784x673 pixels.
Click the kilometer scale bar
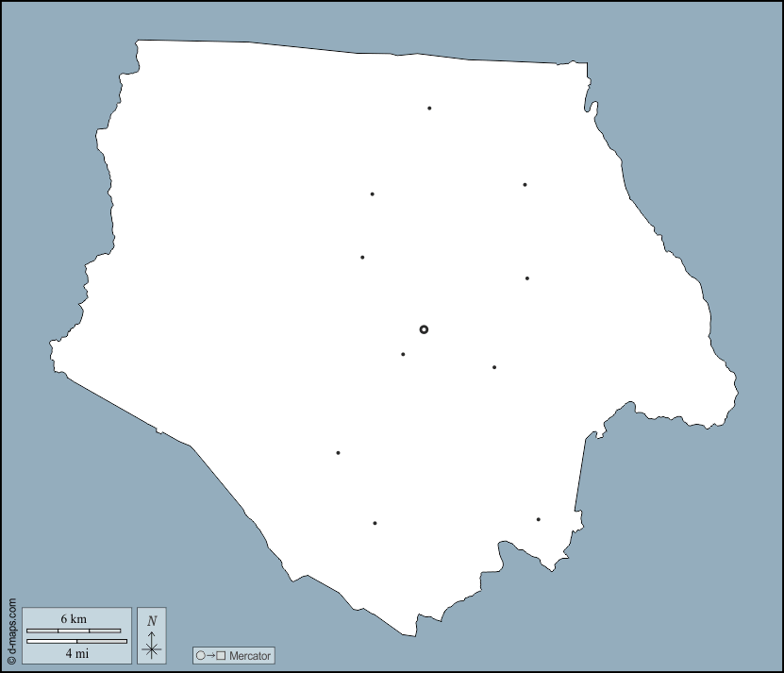74,630
